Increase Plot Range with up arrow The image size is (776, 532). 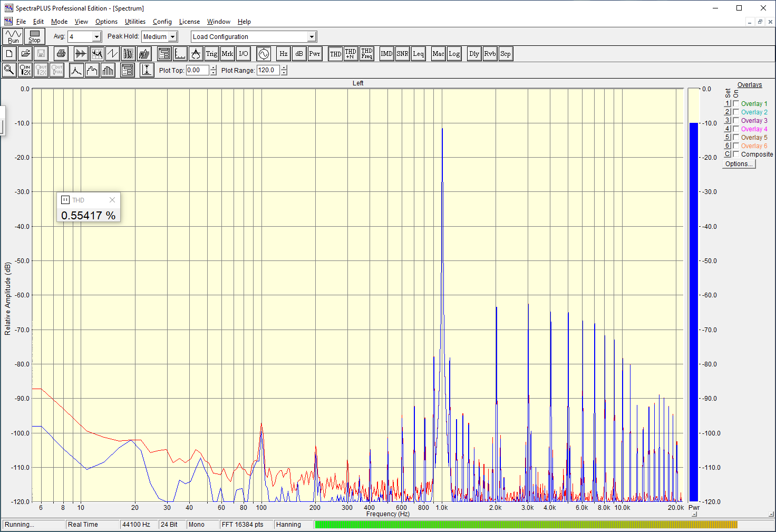pyautogui.click(x=284, y=67)
